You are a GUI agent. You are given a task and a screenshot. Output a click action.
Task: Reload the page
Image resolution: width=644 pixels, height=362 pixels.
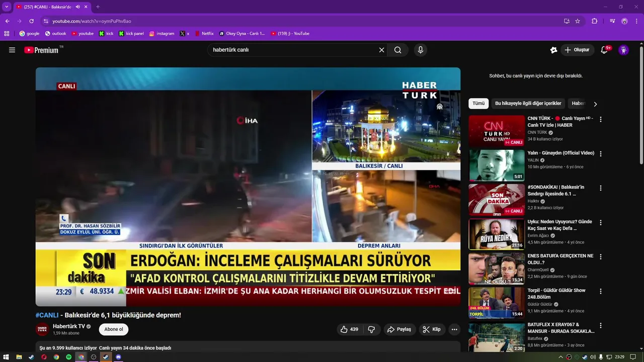[31, 21]
